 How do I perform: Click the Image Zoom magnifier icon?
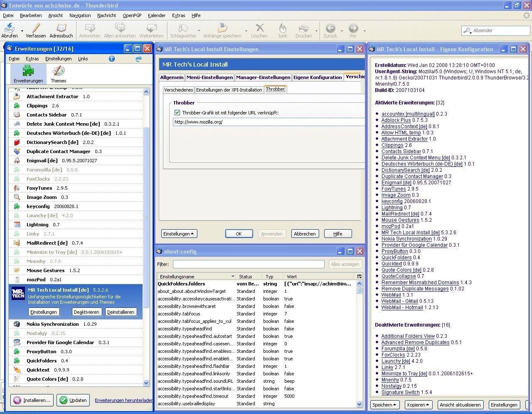pyautogui.click(x=17, y=197)
